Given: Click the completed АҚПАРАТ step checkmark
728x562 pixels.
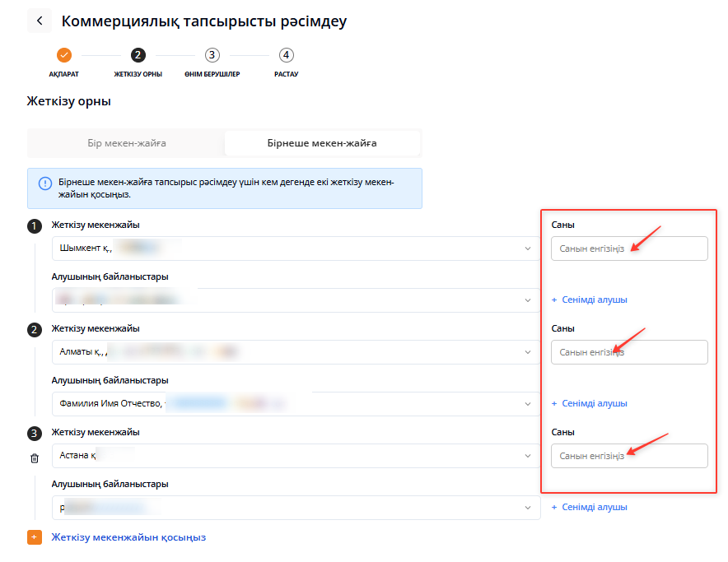Looking at the screenshot, I should click(64, 55).
